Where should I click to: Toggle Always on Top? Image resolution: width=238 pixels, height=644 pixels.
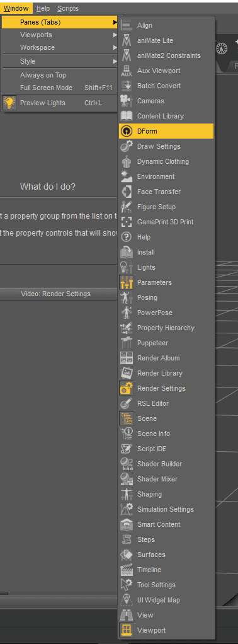point(60,75)
